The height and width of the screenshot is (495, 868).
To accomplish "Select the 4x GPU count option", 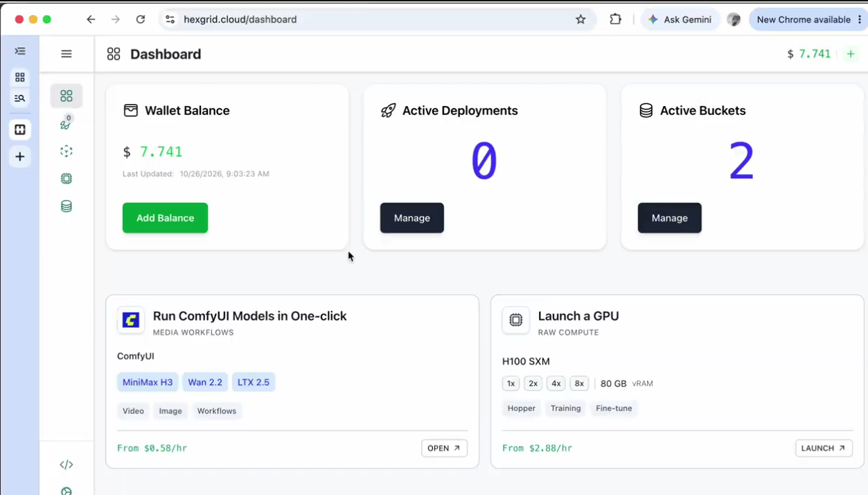I will [x=556, y=383].
